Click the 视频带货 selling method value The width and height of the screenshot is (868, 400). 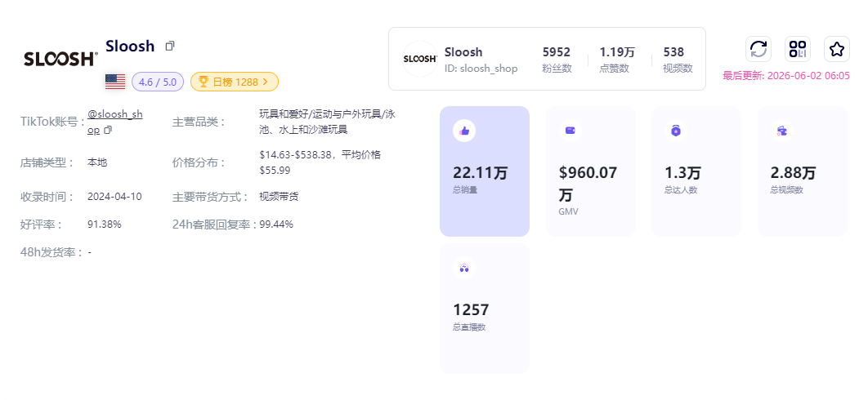coord(279,197)
